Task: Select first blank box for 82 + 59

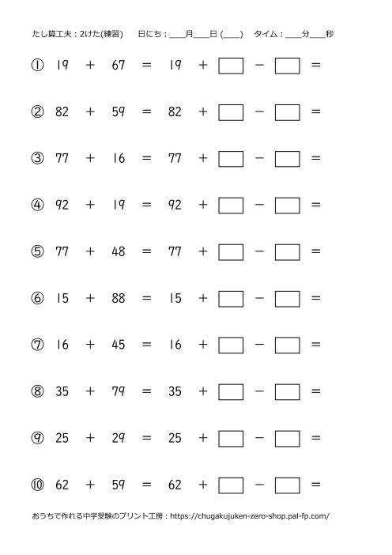Action: (231, 112)
